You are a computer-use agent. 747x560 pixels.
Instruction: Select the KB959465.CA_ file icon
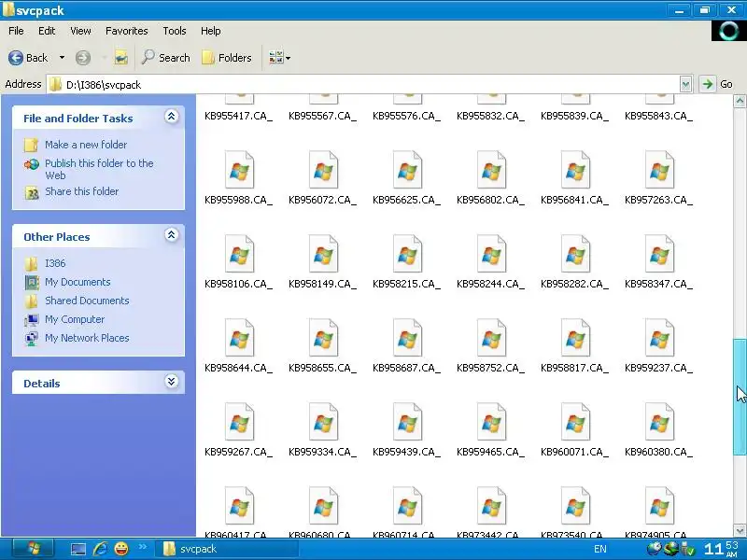[x=491, y=422]
